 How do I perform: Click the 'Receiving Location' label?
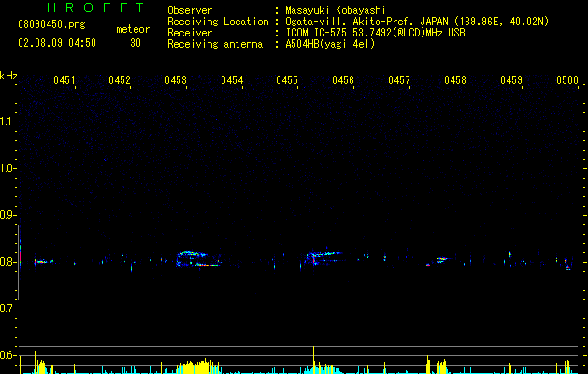(218, 22)
